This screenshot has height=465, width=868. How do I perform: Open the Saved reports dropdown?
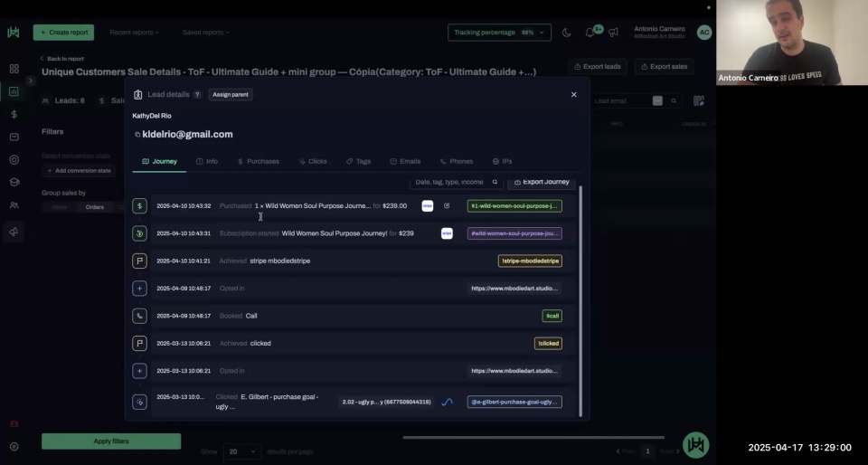pos(205,33)
